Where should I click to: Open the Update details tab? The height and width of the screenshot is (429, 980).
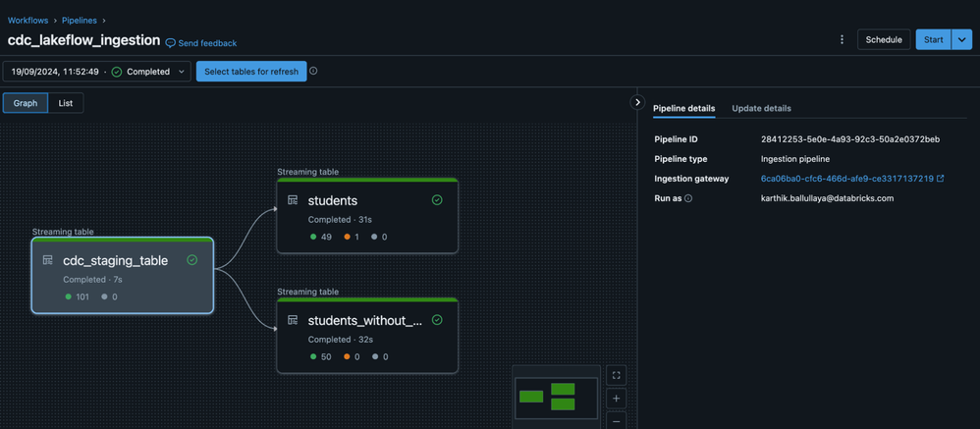pos(761,108)
